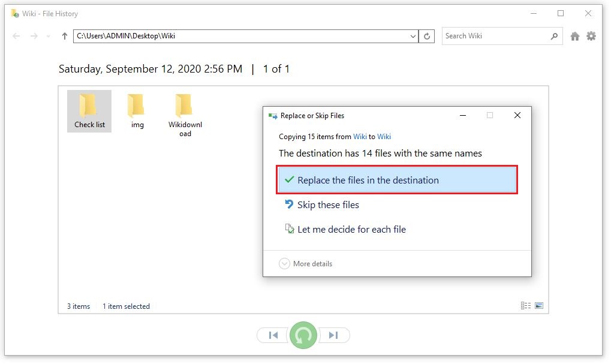Click the '1 of 1' version counter

point(276,69)
